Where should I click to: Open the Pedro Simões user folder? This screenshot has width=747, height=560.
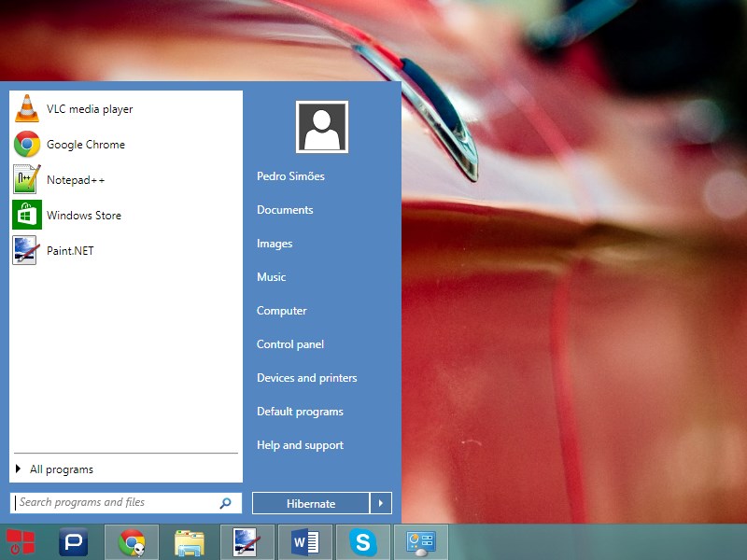290,176
